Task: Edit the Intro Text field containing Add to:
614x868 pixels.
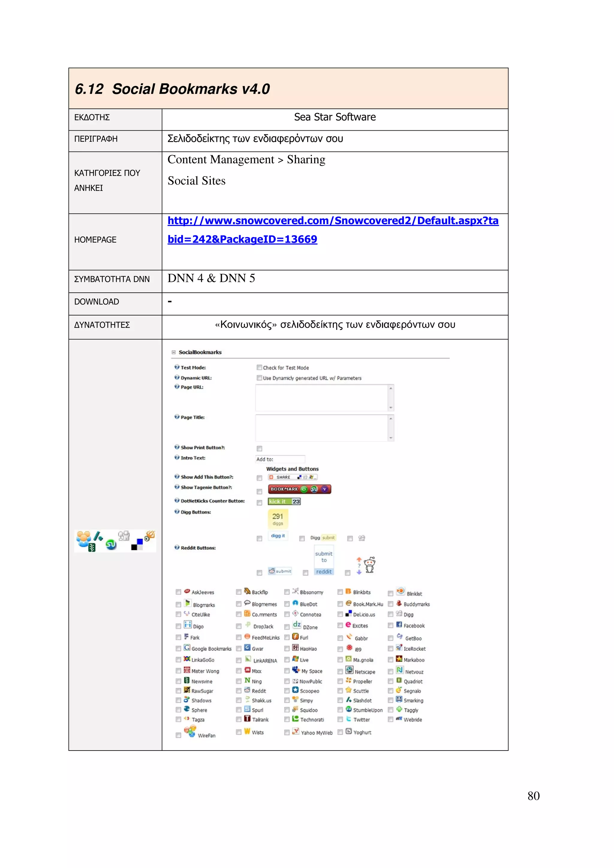Action: tap(280, 459)
